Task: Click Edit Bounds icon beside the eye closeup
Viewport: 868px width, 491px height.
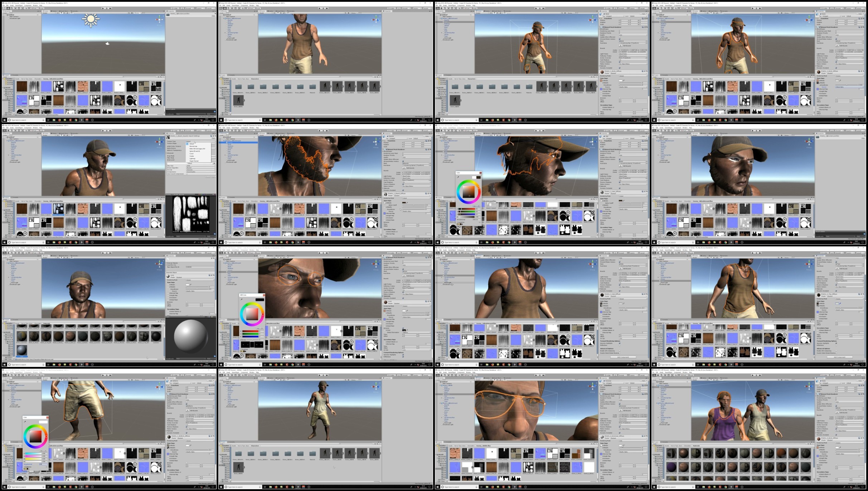Action: coord(404,276)
